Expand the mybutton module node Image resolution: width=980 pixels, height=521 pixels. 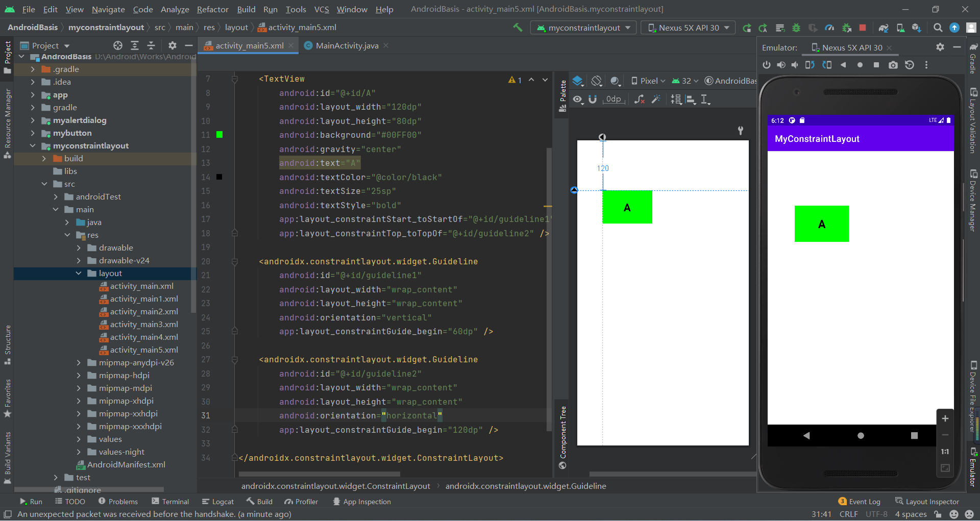click(x=33, y=133)
